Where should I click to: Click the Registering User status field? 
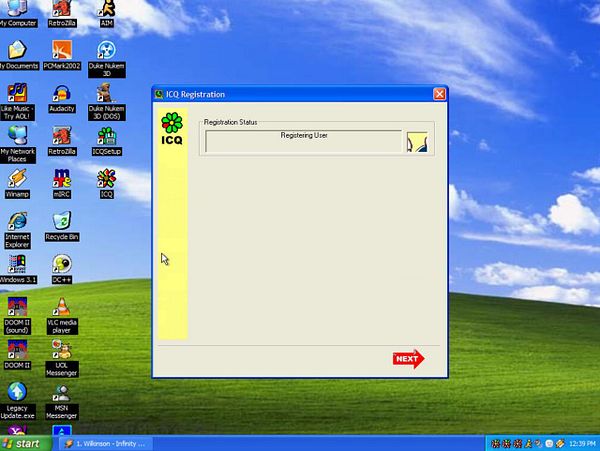click(x=303, y=141)
